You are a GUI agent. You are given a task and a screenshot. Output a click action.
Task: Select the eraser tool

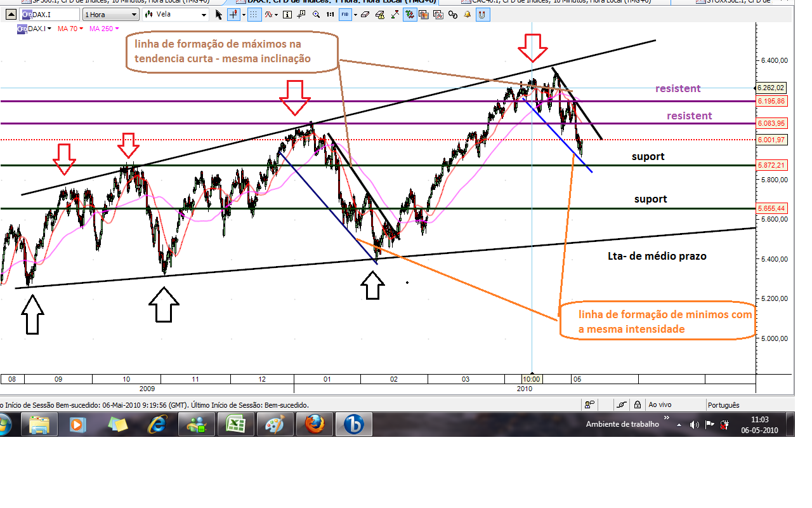(x=365, y=15)
